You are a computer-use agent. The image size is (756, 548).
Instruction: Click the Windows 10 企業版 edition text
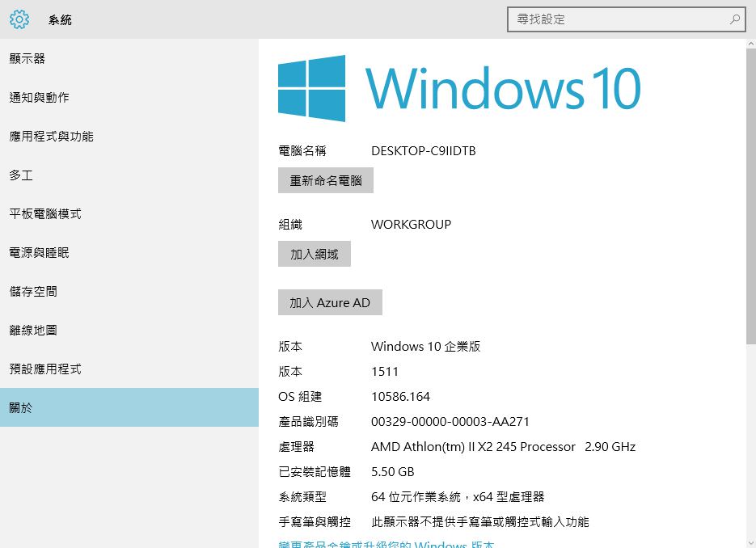426,346
